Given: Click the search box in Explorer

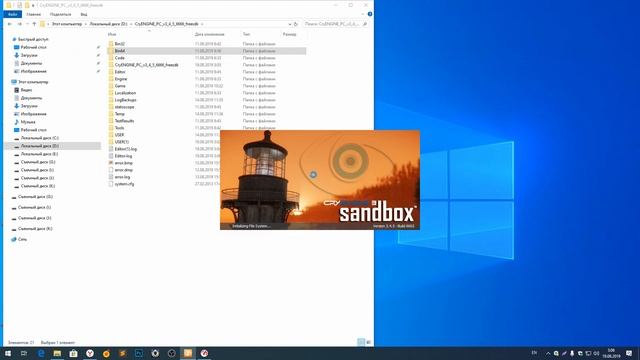Looking at the screenshot, I should [336, 24].
